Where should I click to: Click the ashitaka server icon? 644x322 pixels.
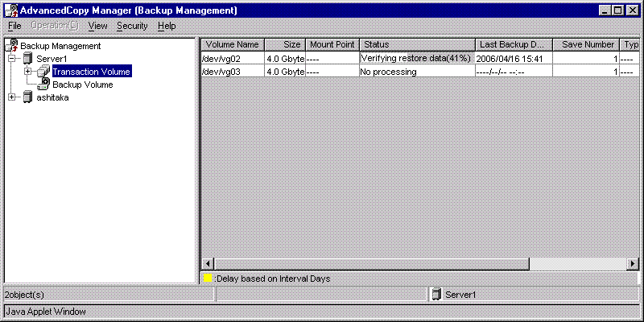(28, 97)
